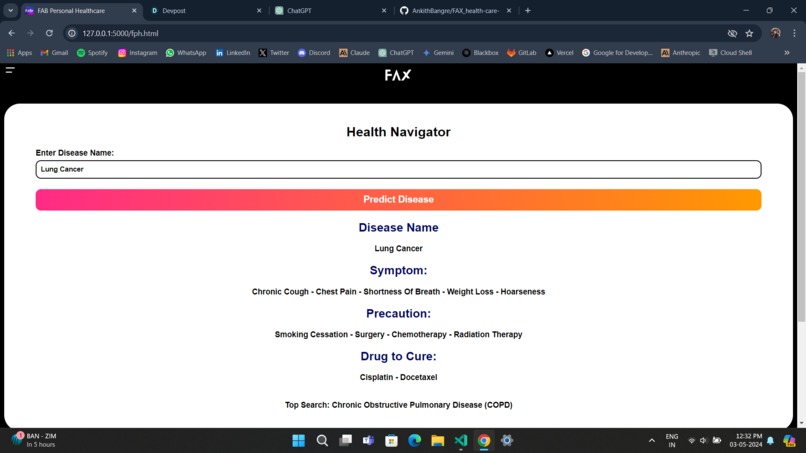Open Microsoft Edge from the taskbar

click(415, 441)
